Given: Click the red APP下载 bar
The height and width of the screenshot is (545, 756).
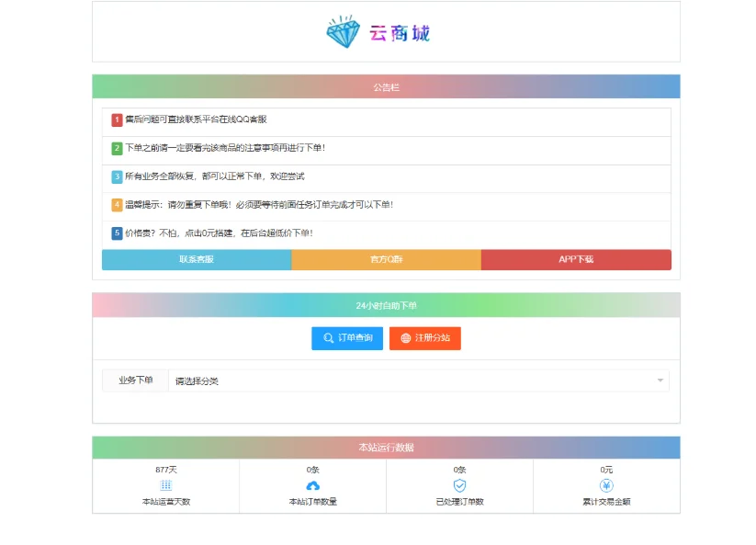Looking at the screenshot, I should pyautogui.click(x=574, y=260).
